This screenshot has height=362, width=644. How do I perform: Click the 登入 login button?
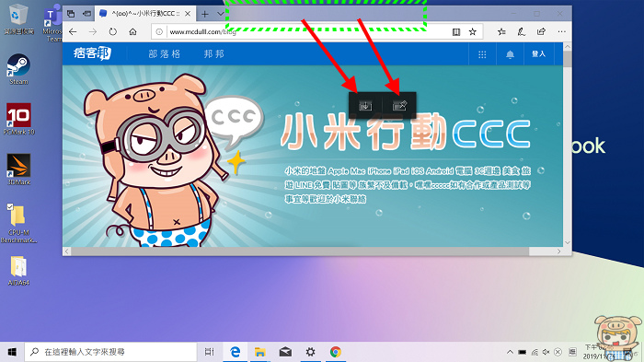pos(538,54)
